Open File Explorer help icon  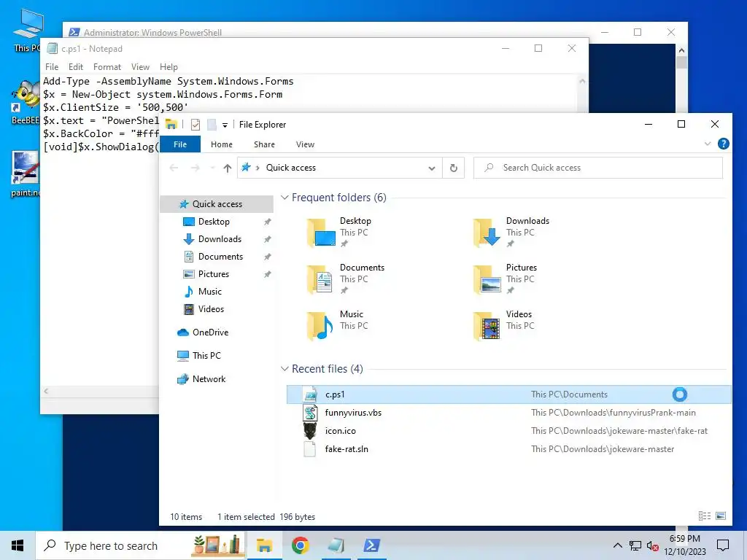coord(723,144)
